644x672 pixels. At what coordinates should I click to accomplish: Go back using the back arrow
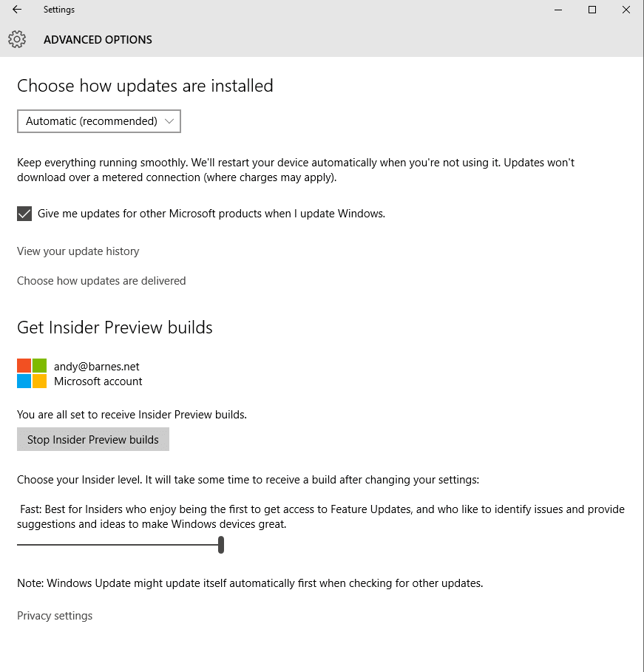pos(17,10)
